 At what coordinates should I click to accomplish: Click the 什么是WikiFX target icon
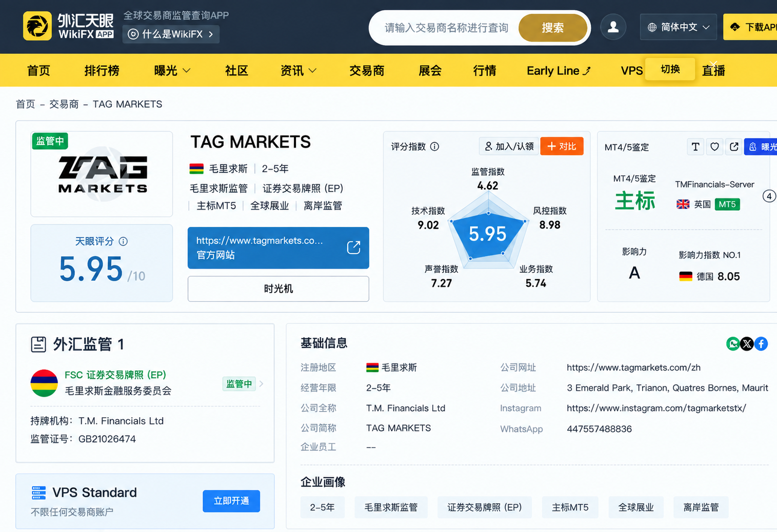coord(133,34)
